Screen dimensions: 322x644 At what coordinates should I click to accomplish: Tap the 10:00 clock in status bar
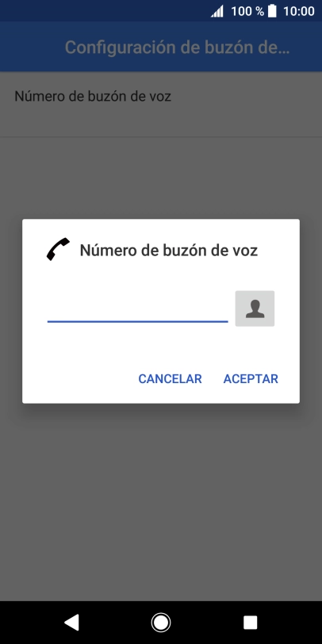(298, 11)
